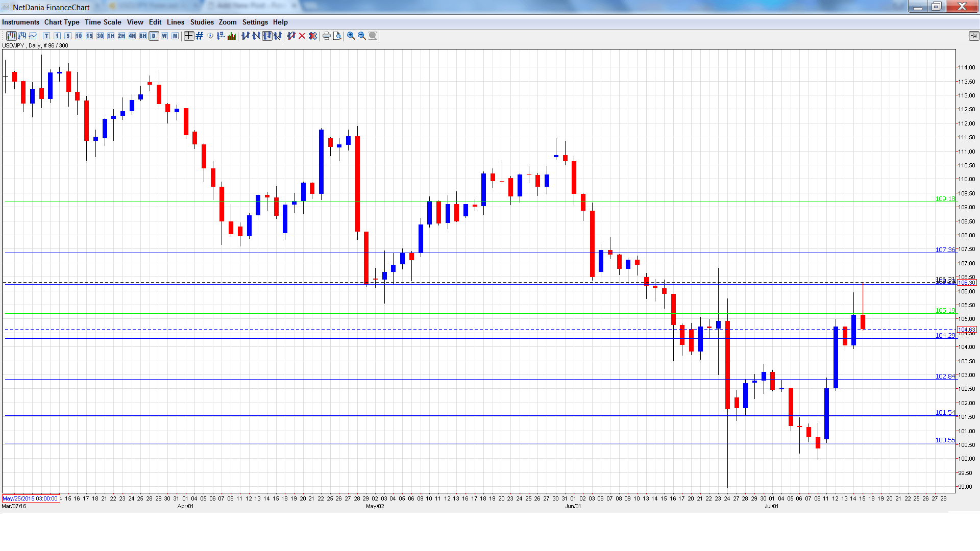This screenshot has height=551, width=980.
Task: Click the May/25/2015 date box
Action: pos(30,498)
